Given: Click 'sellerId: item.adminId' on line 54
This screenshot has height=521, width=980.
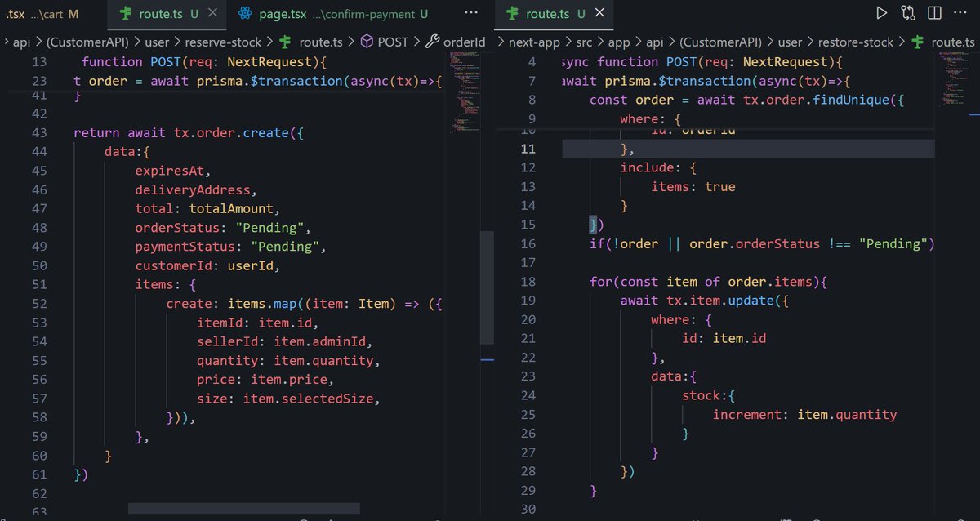Looking at the screenshot, I should click(285, 341).
